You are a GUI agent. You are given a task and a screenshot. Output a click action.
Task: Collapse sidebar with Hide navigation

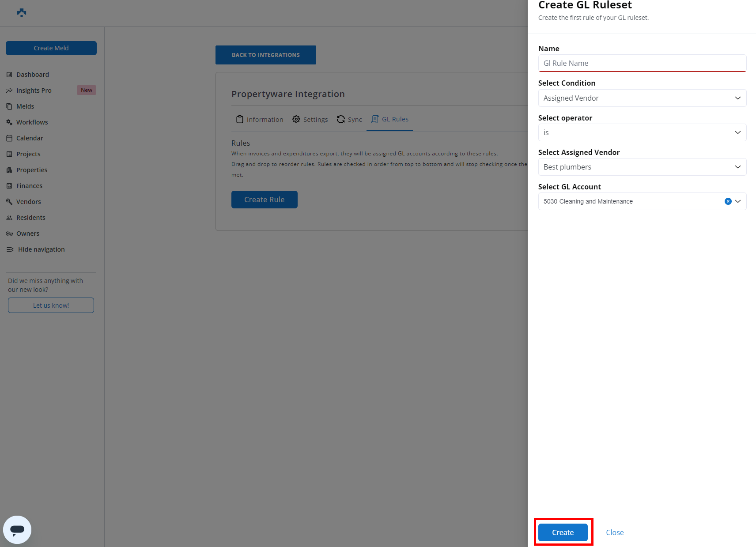pos(36,249)
